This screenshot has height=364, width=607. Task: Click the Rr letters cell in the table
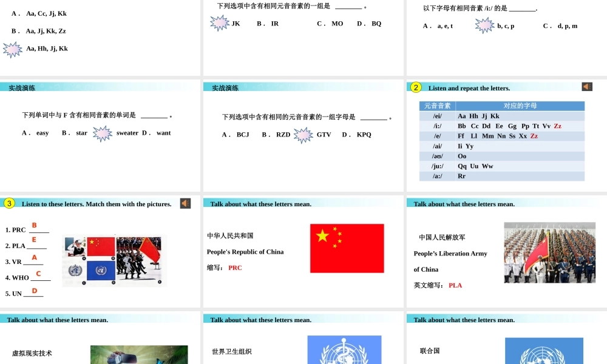pos(520,177)
